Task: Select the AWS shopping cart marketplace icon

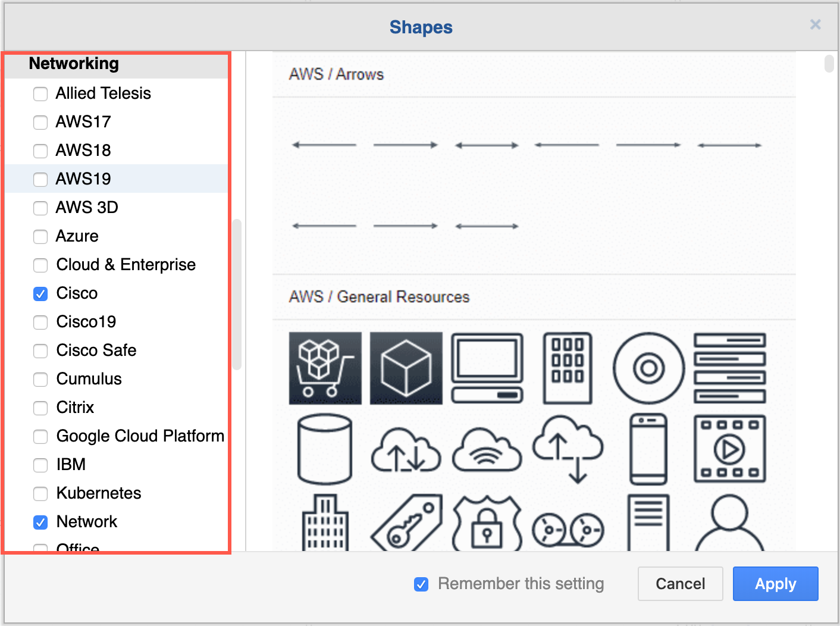Action: [325, 368]
